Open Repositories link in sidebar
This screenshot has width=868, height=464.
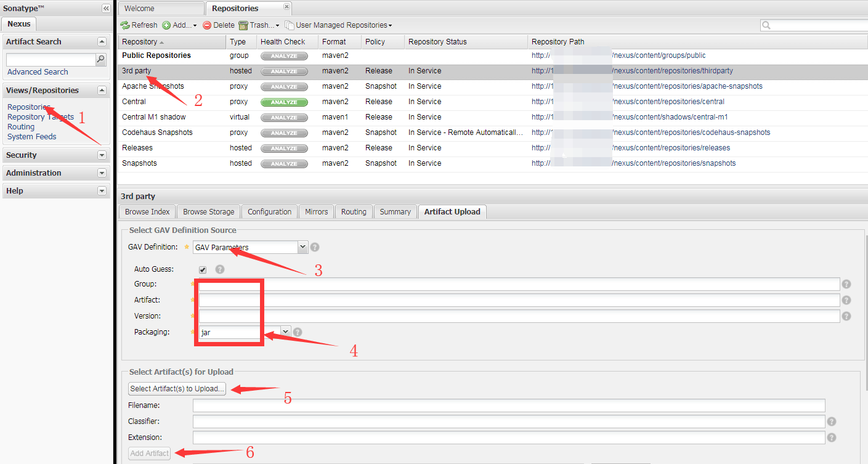(x=28, y=107)
